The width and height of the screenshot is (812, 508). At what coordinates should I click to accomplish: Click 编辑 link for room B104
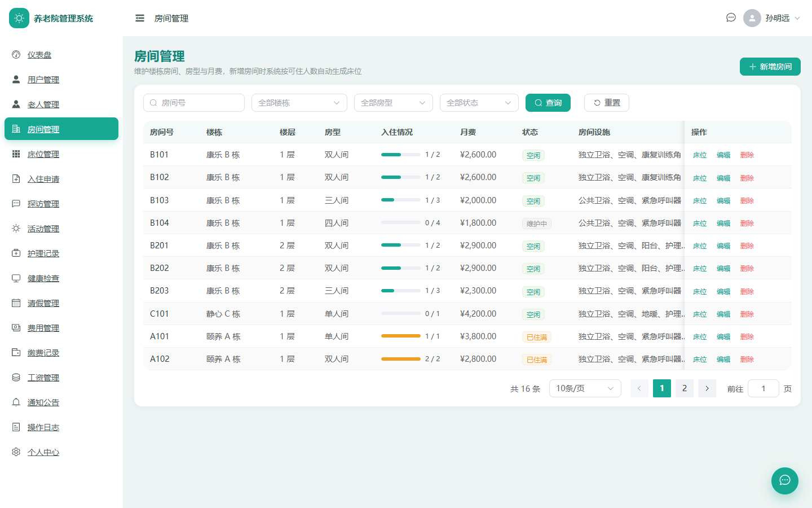pos(723,224)
